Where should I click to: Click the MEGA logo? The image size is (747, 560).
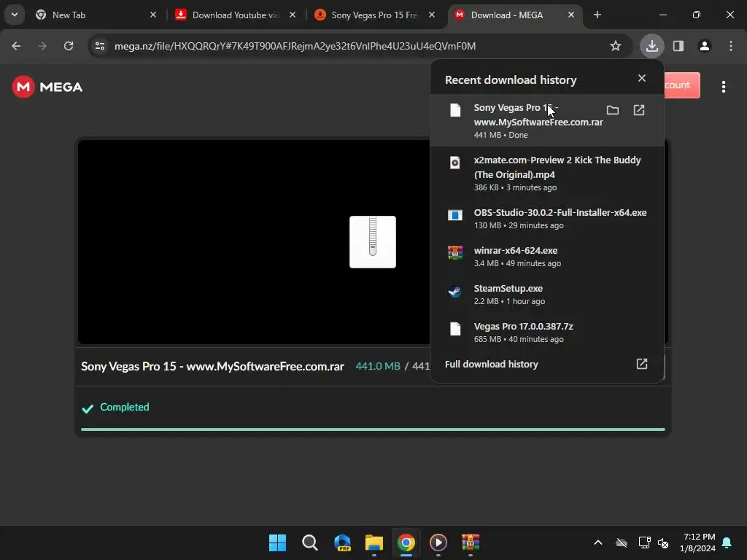point(47,87)
